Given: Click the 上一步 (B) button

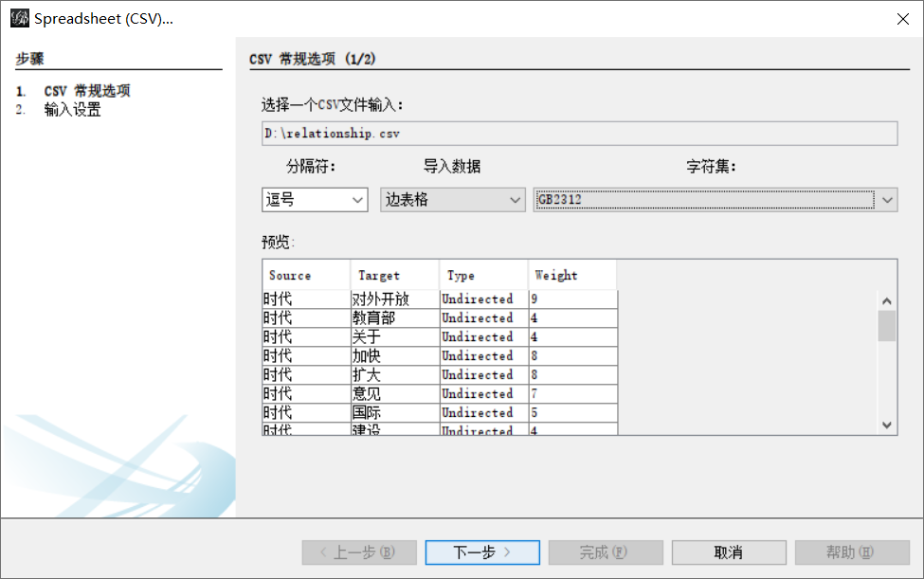Looking at the screenshot, I should [359, 552].
